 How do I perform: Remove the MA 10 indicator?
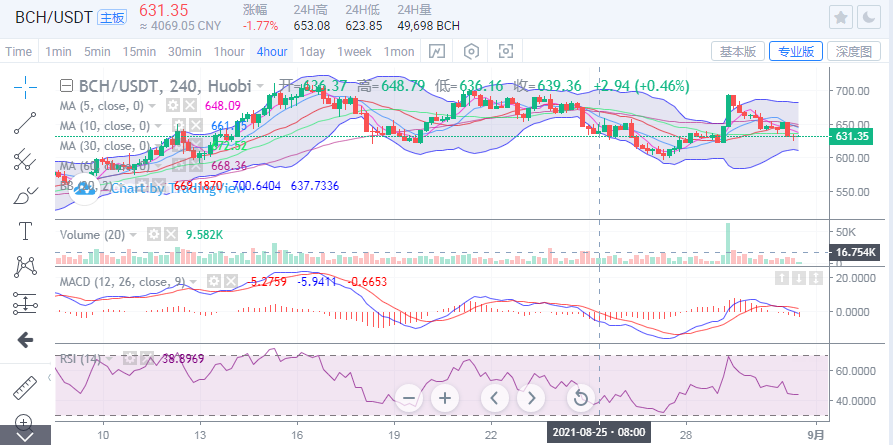click(x=196, y=125)
